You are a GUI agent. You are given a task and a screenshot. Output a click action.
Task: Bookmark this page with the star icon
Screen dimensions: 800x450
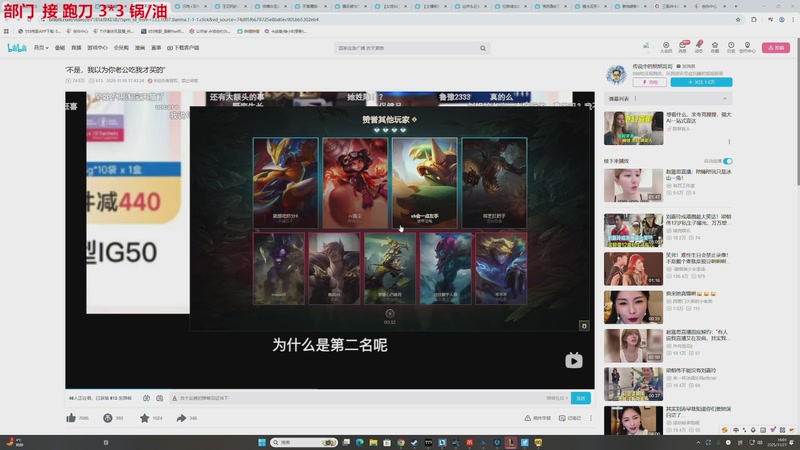(738, 19)
